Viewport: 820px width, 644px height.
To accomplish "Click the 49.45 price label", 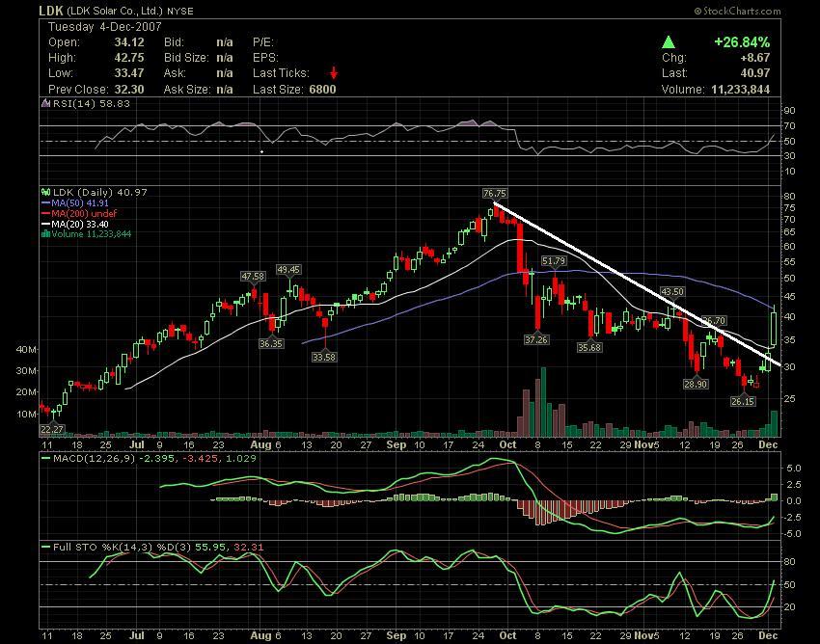I will click(288, 270).
